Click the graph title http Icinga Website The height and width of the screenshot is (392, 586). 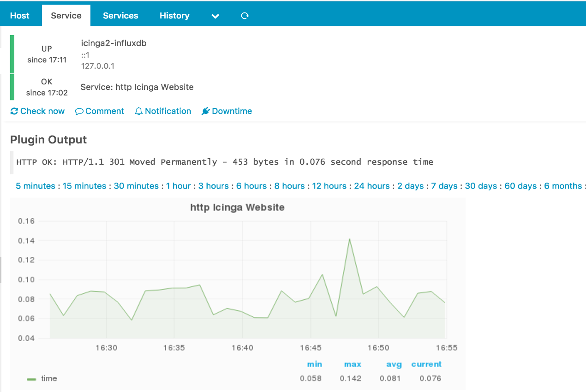(237, 208)
